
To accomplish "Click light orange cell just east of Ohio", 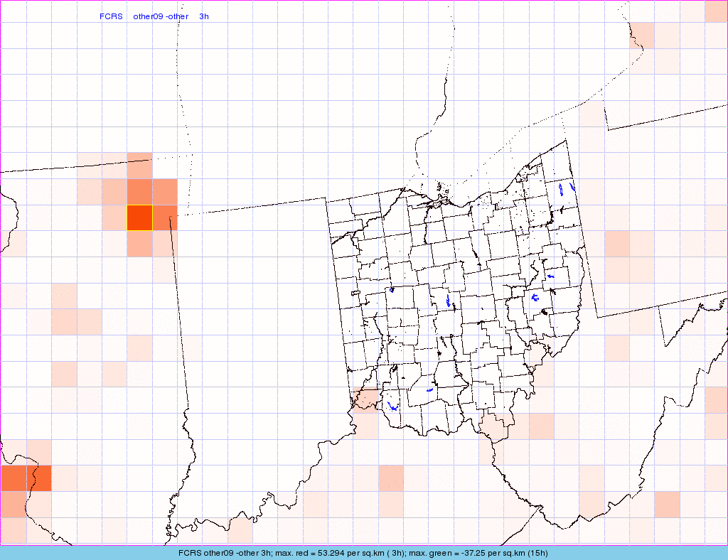I will 617,244.
